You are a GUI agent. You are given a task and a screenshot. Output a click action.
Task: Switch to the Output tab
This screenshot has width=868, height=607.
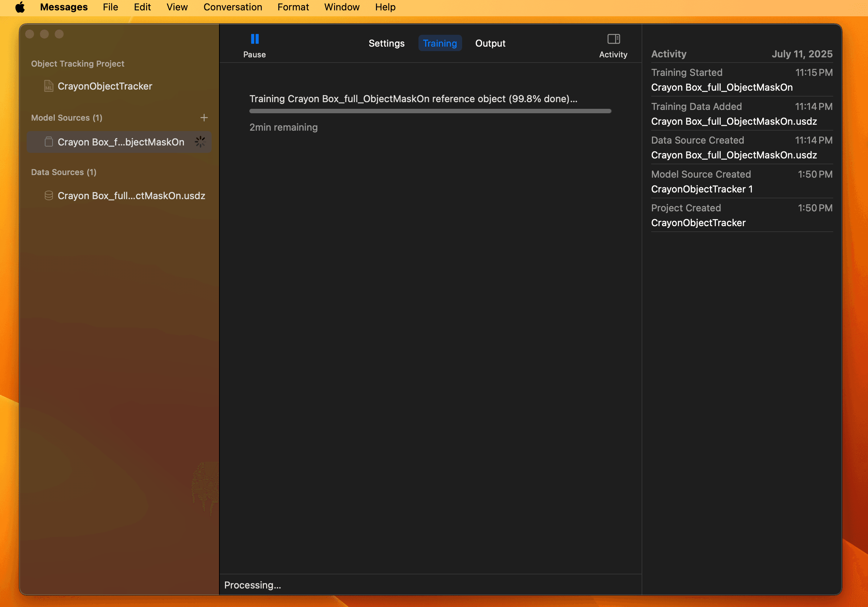coord(489,44)
